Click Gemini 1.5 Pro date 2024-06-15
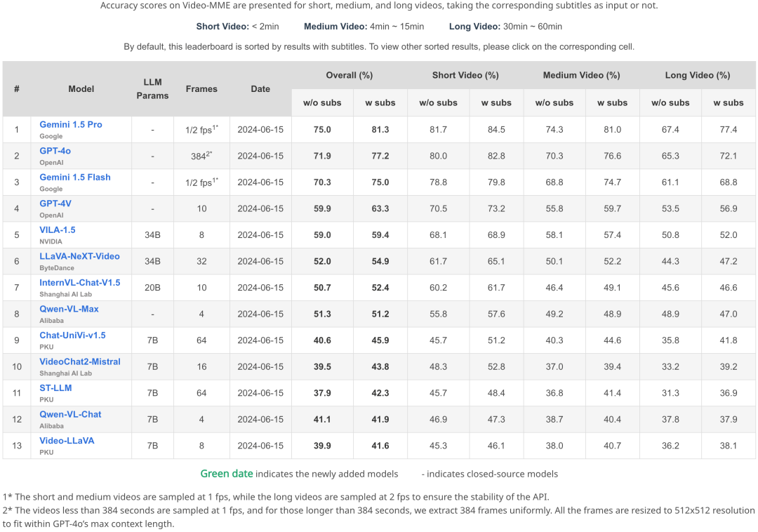Viewport: 758px width, 532px height. 260,130
